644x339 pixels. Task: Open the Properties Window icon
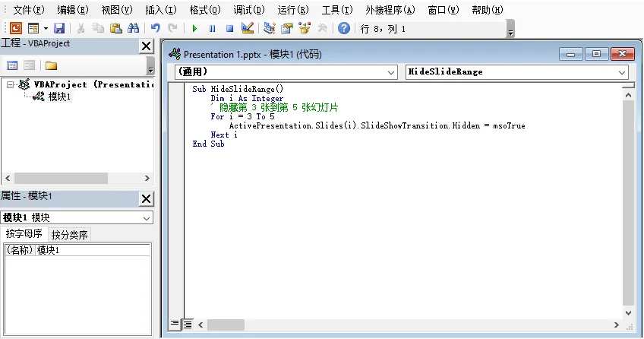point(287,28)
